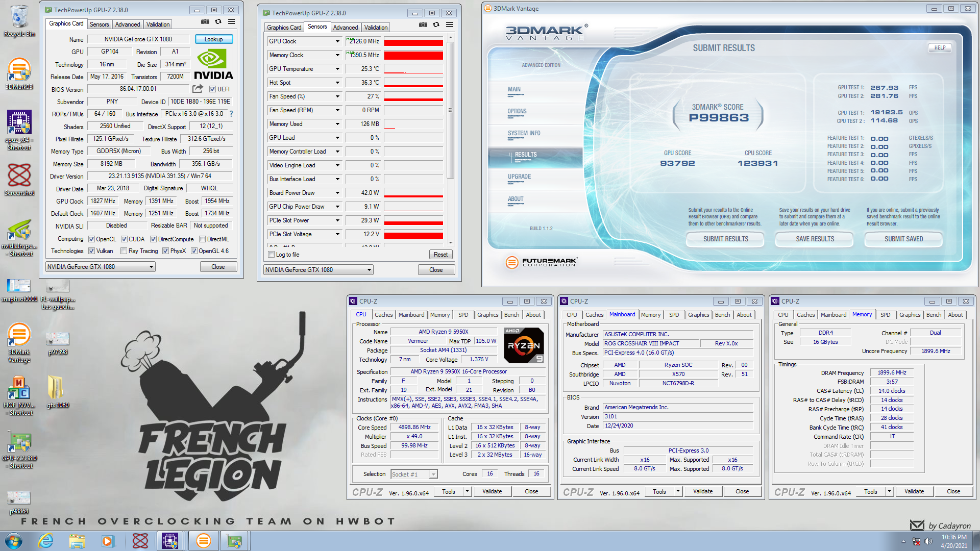
Task: Launch 3DMark03 desktop shortcut
Action: point(19,73)
